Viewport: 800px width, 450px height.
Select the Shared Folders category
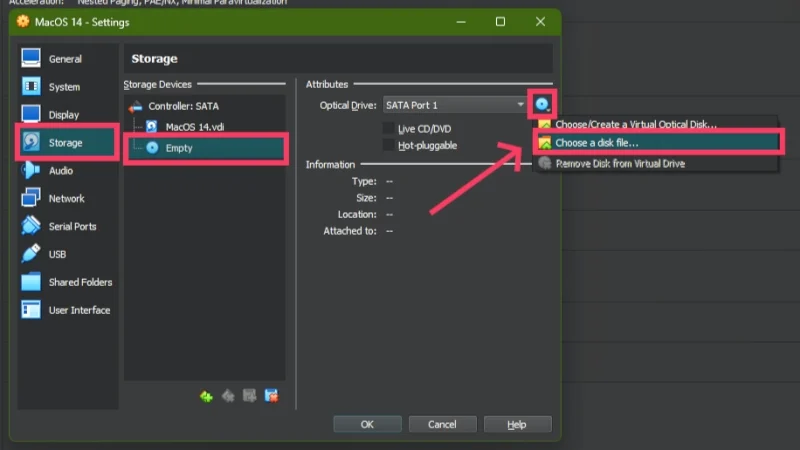click(80, 282)
